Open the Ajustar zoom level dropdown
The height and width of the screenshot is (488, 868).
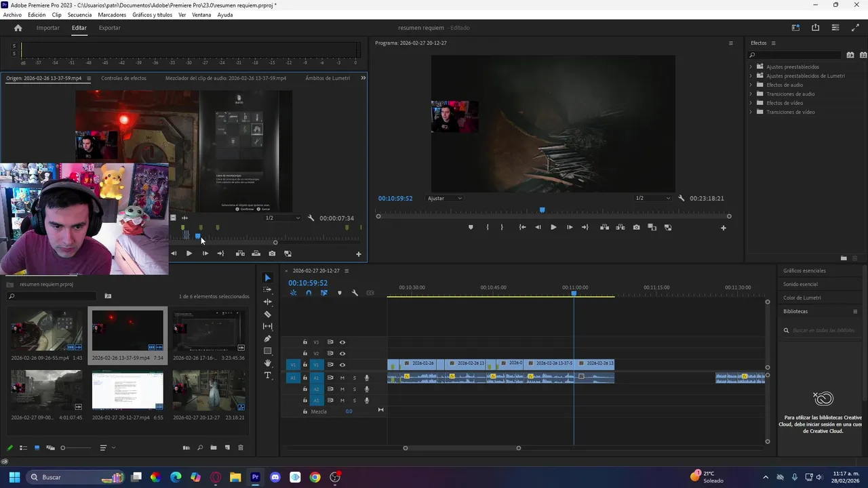(445, 199)
